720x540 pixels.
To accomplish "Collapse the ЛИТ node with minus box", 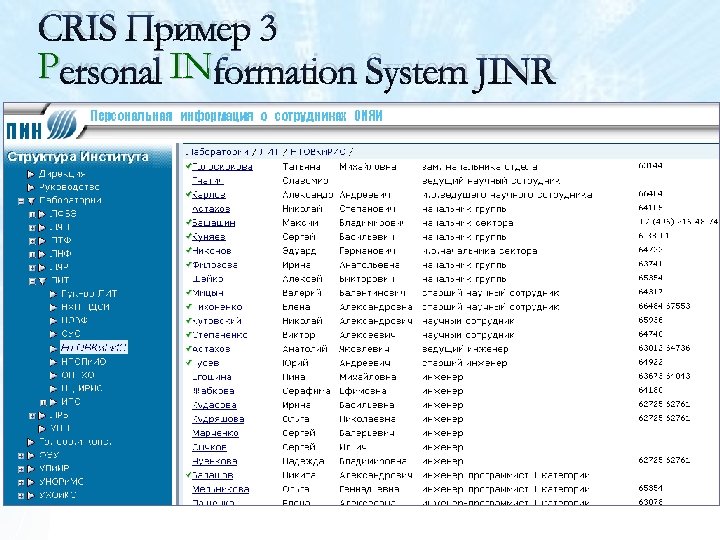I will point(32,281).
